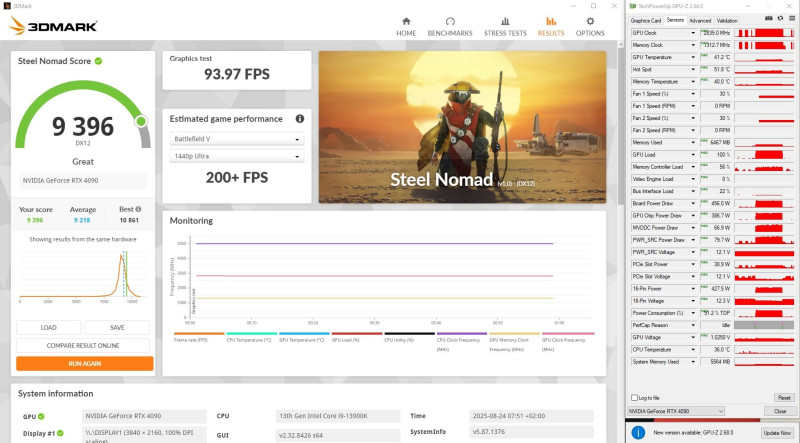Switch to the Advanced tab in GPU-Z
Viewport: 800px width, 443px height.
click(x=700, y=20)
